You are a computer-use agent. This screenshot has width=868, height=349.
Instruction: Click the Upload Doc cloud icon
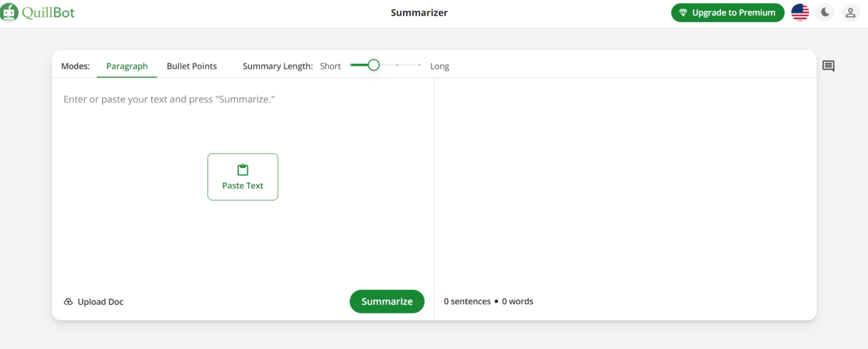tap(68, 302)
